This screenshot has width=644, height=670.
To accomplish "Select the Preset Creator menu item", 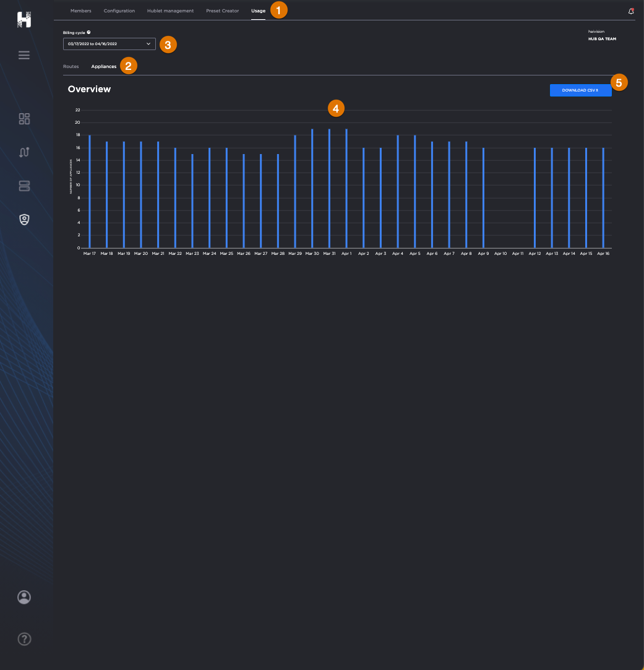I will [x=222, y=11].
